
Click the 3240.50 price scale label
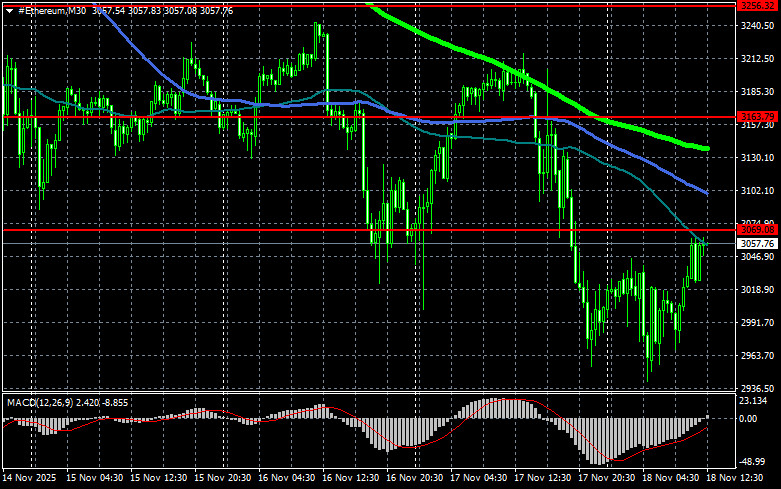tap(758, 26)
